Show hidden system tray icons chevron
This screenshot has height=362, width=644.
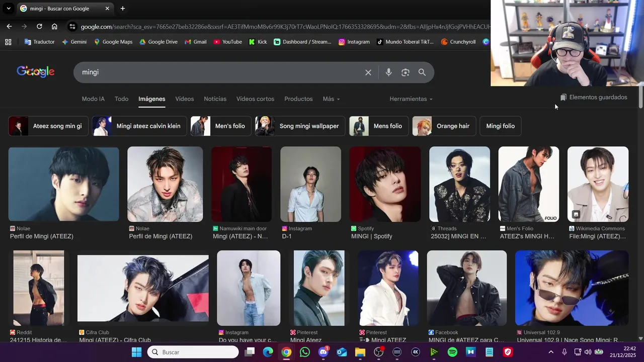click(551, 352)
